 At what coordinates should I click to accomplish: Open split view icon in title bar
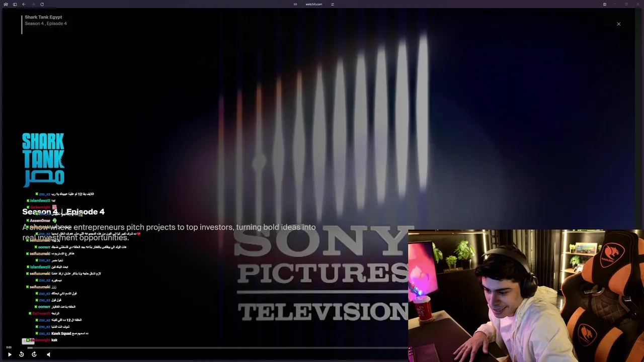605,4
